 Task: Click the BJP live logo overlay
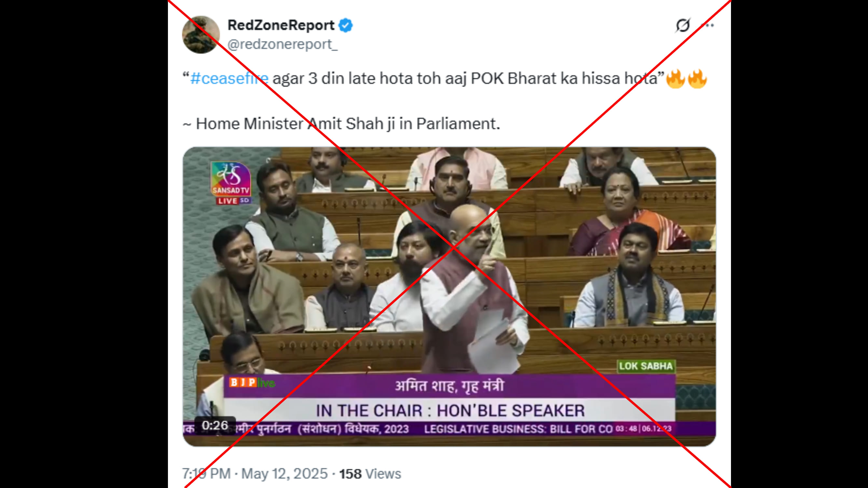click(x=252, y=383)
